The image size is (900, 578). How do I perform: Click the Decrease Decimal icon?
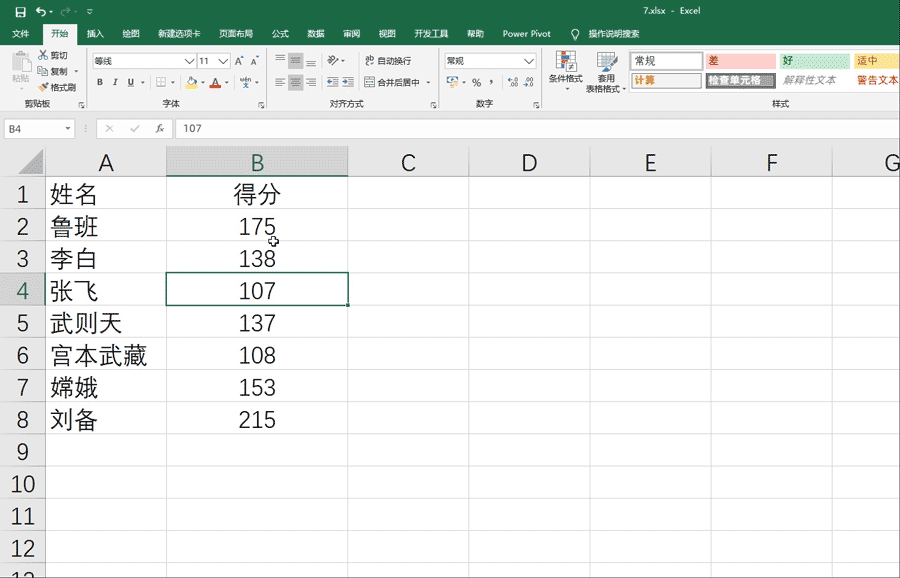[529, 82]
